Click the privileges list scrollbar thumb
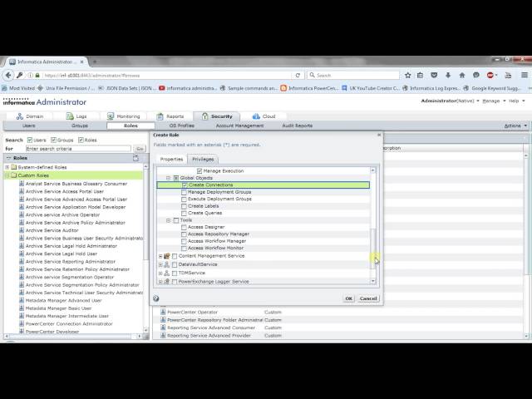The width and height of the screenshot is (532, 399). point(373,248)
